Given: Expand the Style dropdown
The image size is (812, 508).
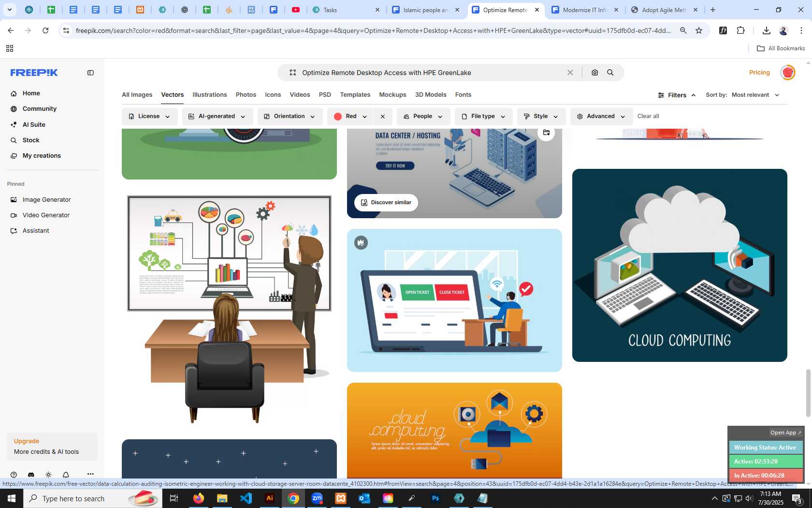Looking at the screenshot, I should coord(541,117).
